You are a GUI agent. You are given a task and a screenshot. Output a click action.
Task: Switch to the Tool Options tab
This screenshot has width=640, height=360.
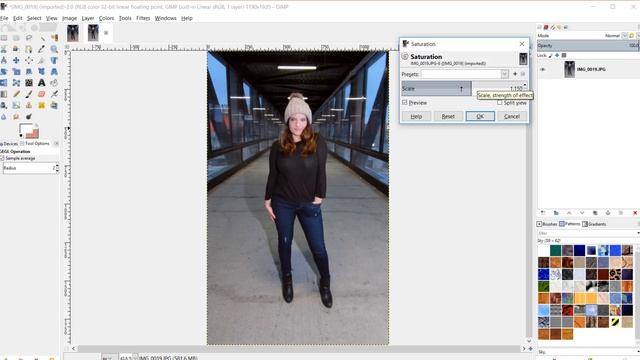(x=35, y=143)
